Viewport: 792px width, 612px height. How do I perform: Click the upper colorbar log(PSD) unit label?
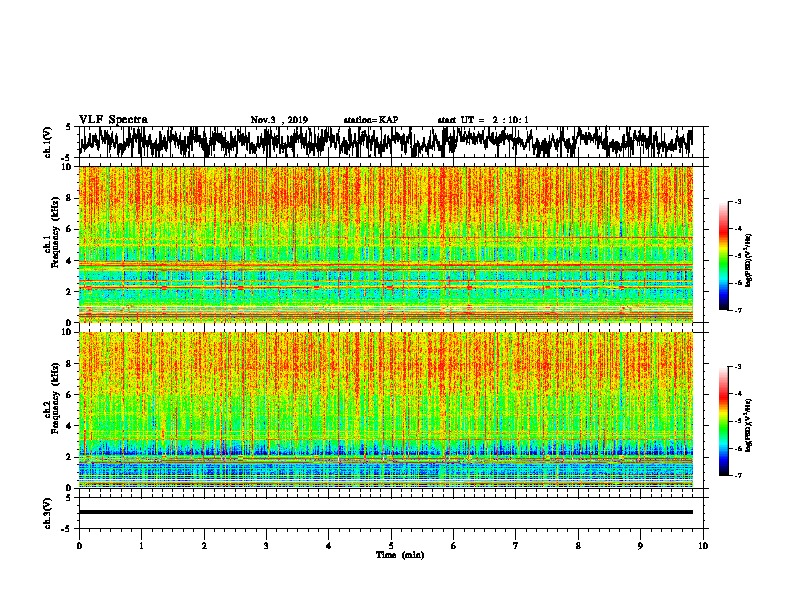pos(749,260)
